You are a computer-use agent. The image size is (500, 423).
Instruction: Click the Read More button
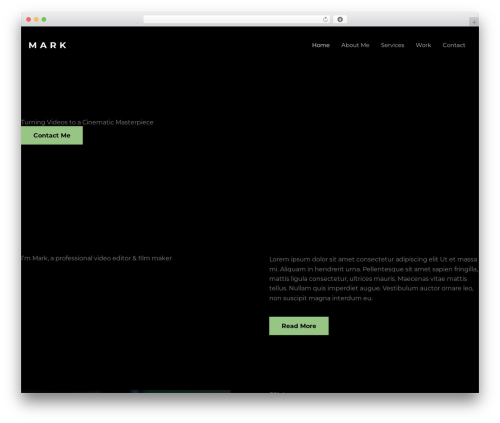(299, 326)
